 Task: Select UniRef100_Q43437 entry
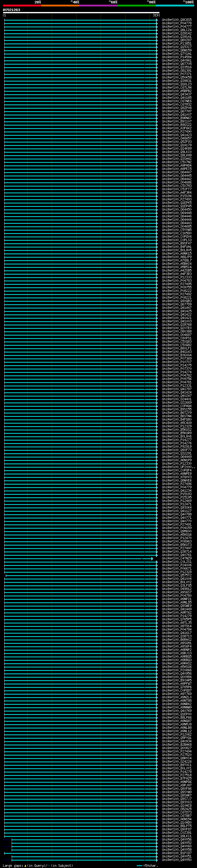(177, 94)
